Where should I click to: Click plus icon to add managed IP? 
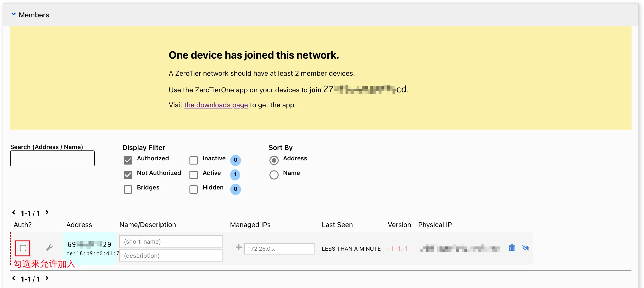point(239,247)
